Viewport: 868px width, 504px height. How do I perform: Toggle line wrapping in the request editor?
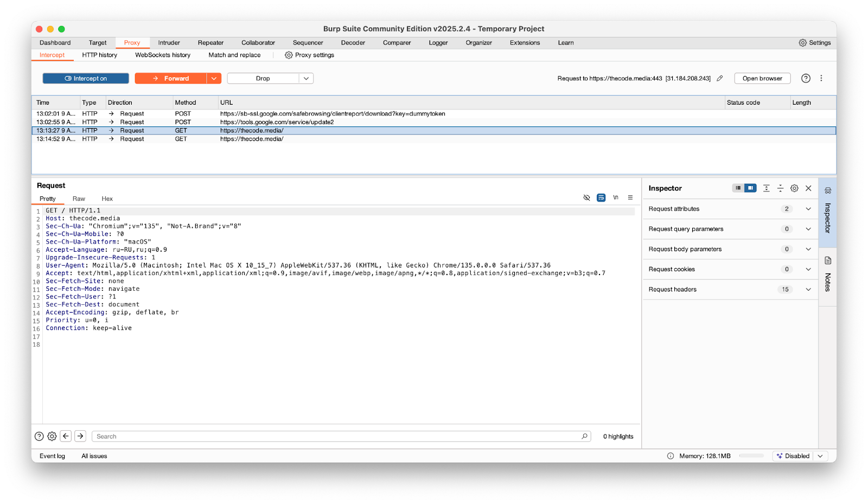tap(601, 197)
